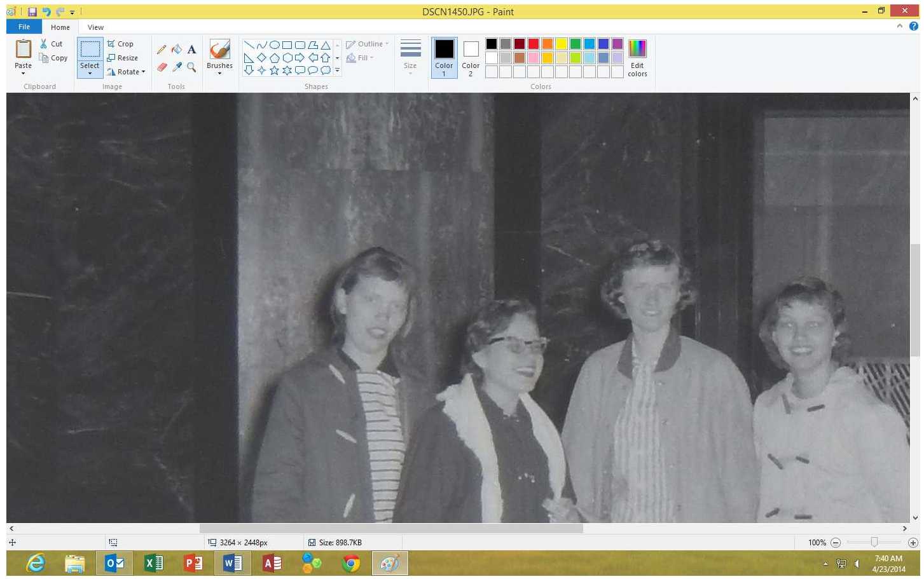The image size is (924, 579).
Task: Switch to the View tab
Action: (x=95, y=27)
